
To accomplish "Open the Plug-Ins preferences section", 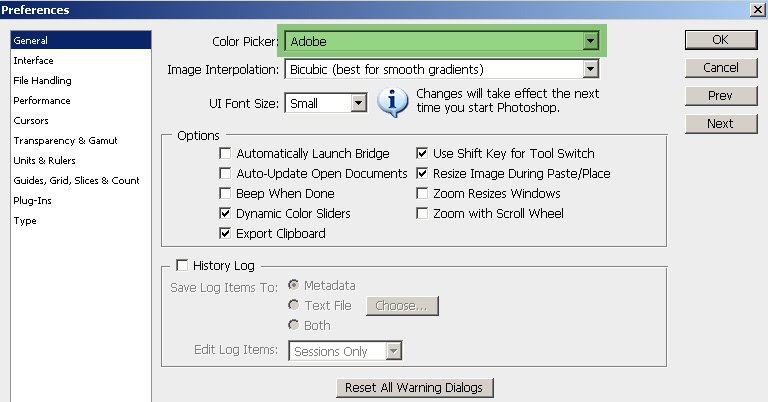I will [x=33, y=201].
